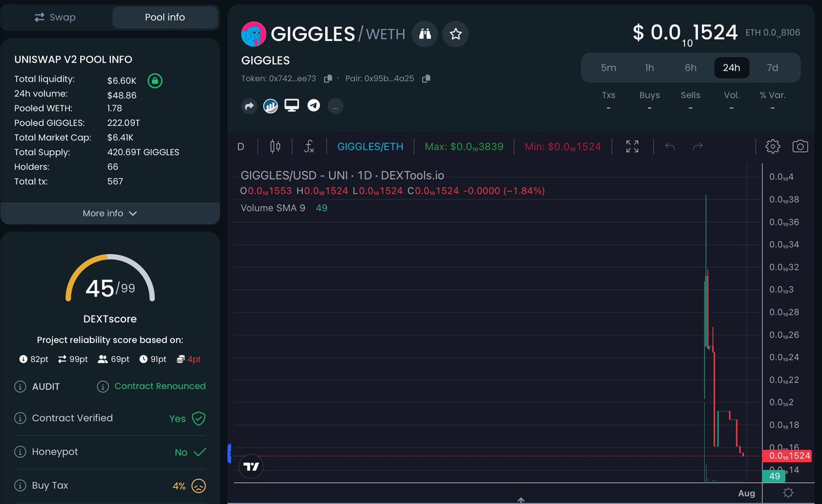Click the ETH price 0.0₁₄8106 text
This screenshot has height=504, width=822.
coord(772,32)
